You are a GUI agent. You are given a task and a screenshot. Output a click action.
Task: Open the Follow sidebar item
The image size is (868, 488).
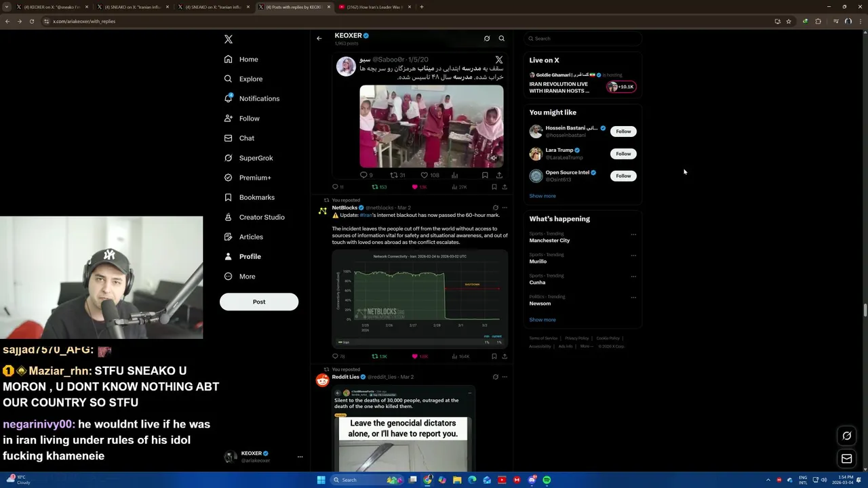coord(242,119)
